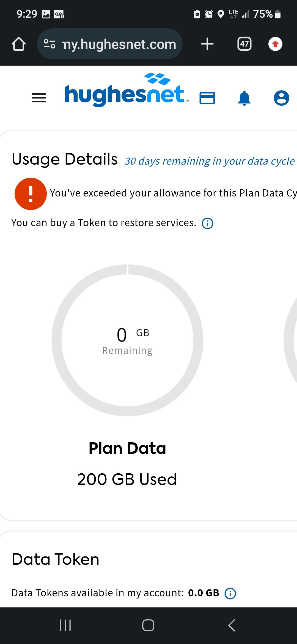This screenshot has height=644, width=297.
Task: Tap the Data Token heading
Action: (x=56, y=559)
